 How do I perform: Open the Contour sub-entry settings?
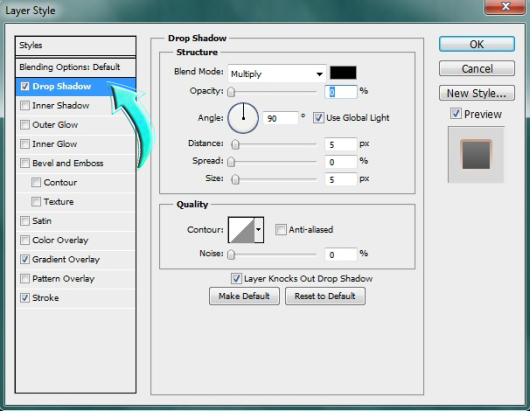[x=76, y=183]
